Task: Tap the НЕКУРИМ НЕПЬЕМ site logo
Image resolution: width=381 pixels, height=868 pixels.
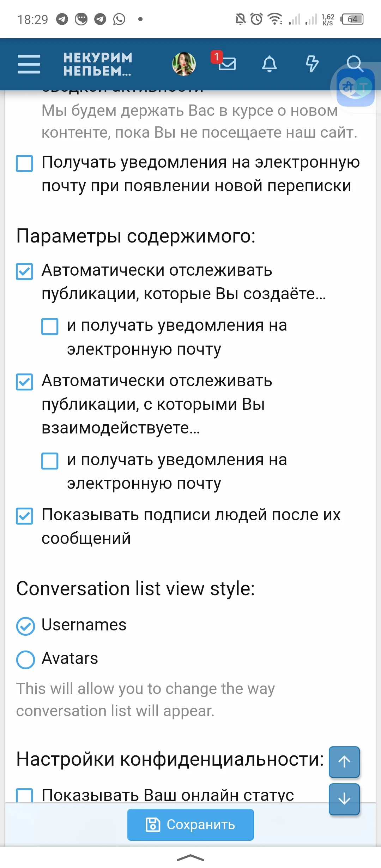Action: tap(98, 64)
